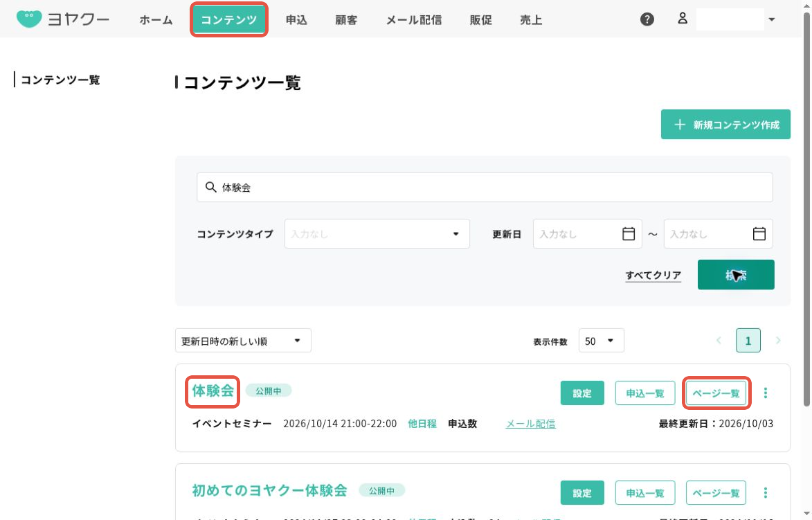Click 設定 button for 体験会

coord(582,393)
